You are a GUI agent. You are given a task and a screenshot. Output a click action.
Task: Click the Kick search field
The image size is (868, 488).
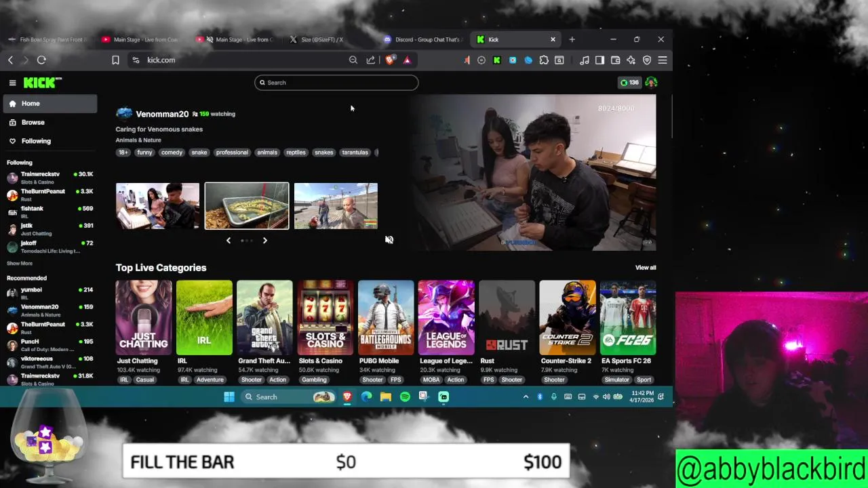[336, 83]
